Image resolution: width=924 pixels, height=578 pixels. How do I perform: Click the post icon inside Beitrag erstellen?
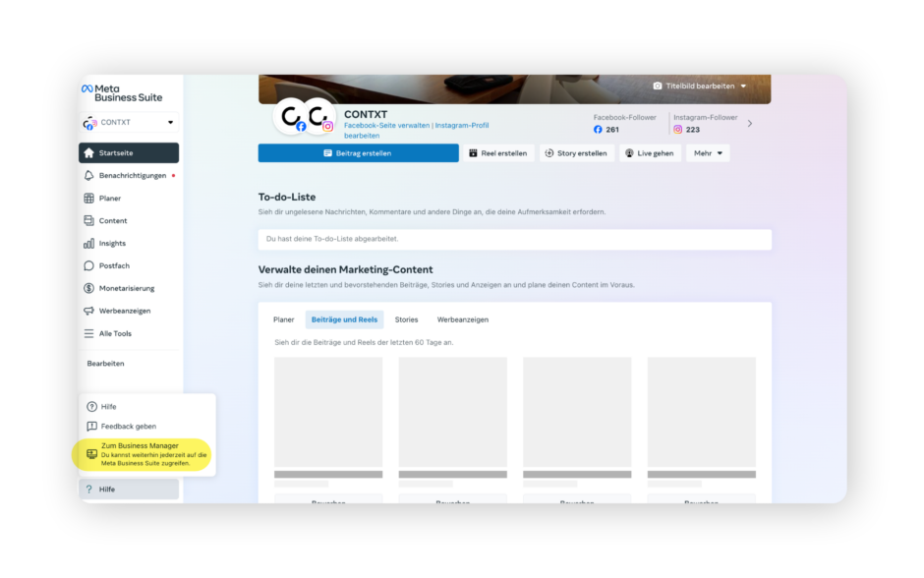click(x=327, y=153)
